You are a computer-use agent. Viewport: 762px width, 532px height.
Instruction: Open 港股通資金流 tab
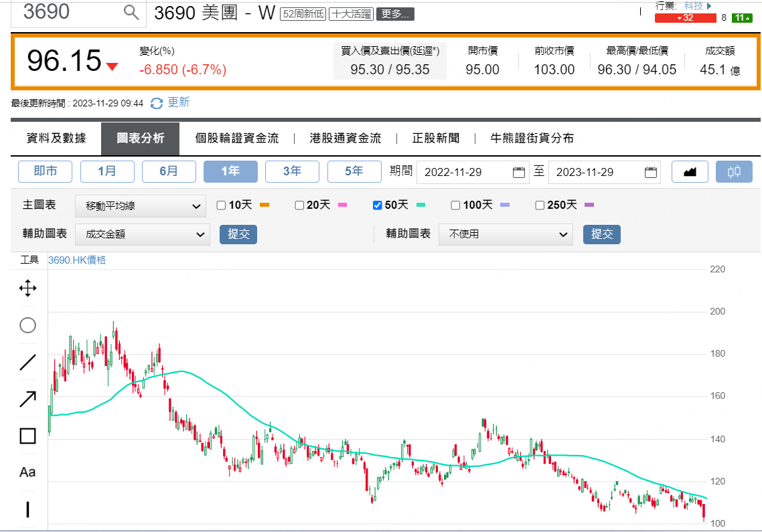coord(346,139)
